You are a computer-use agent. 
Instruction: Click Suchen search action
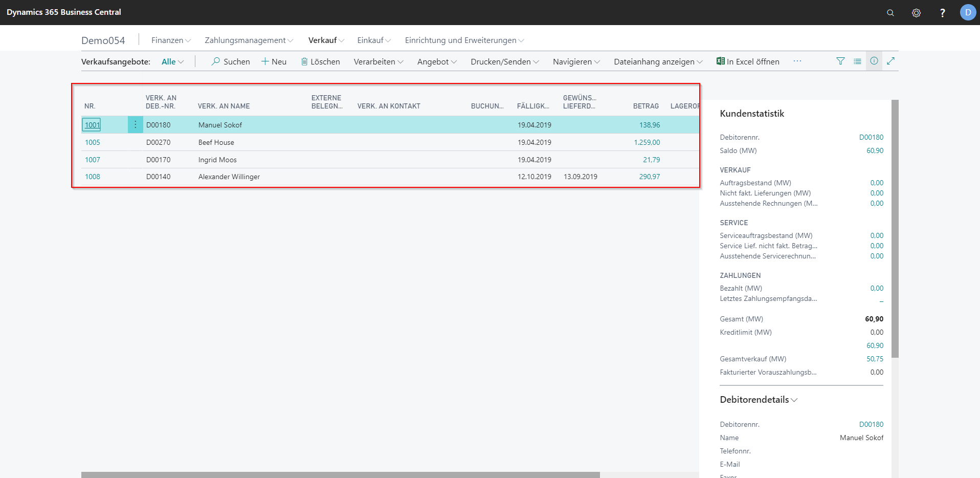(231, 61)
